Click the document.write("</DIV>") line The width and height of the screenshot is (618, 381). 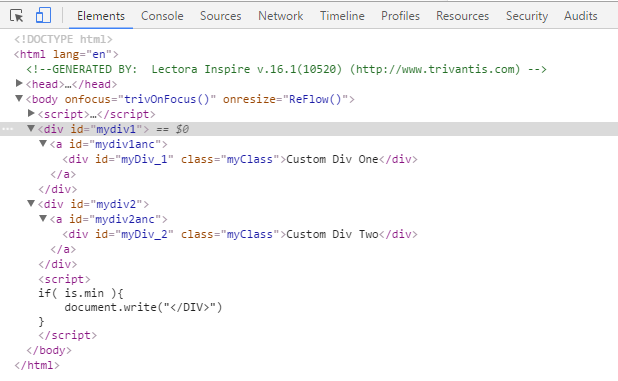(x=143, y=307)
